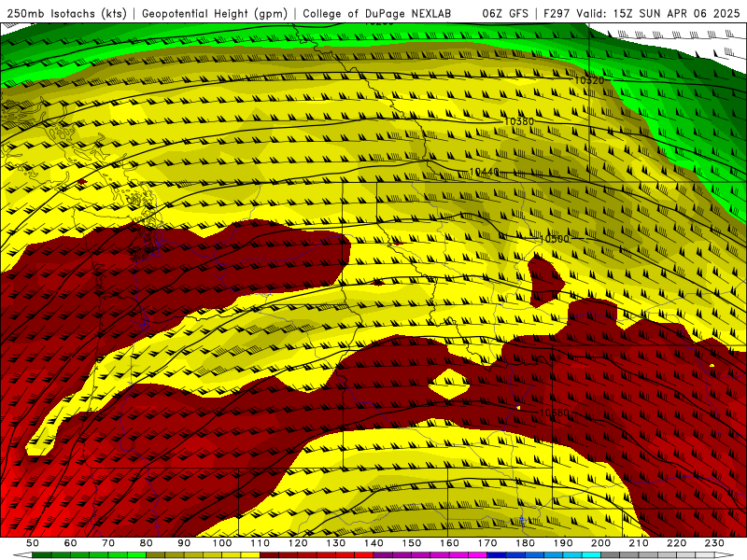The width and height of the screenshot is (747, 560).
Task: Click the "Geopotential Height (gpm)" title text
Action: pos(215,13)
